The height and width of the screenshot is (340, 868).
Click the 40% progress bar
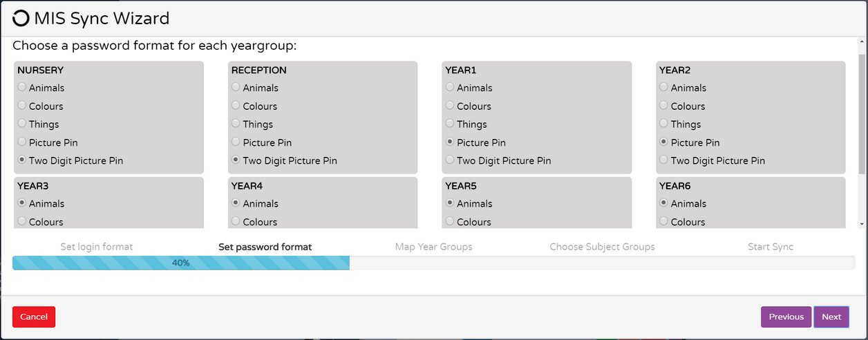[x=181, y=263]
